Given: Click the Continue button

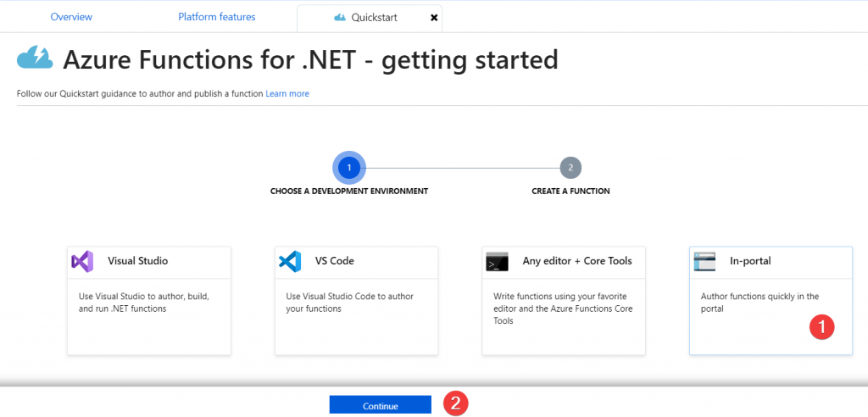Looking at the screenshot, I should coord(381,405).
